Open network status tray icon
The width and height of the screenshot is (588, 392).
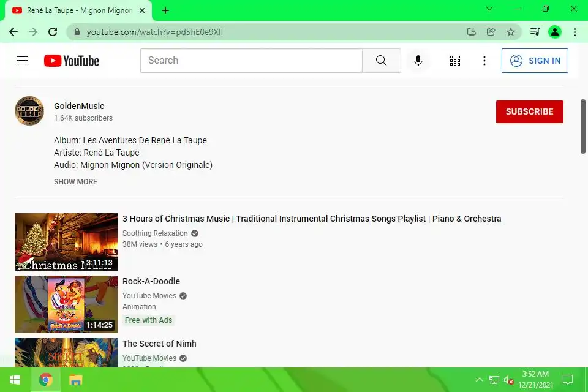pyautogui.click(x=494, y=380)
